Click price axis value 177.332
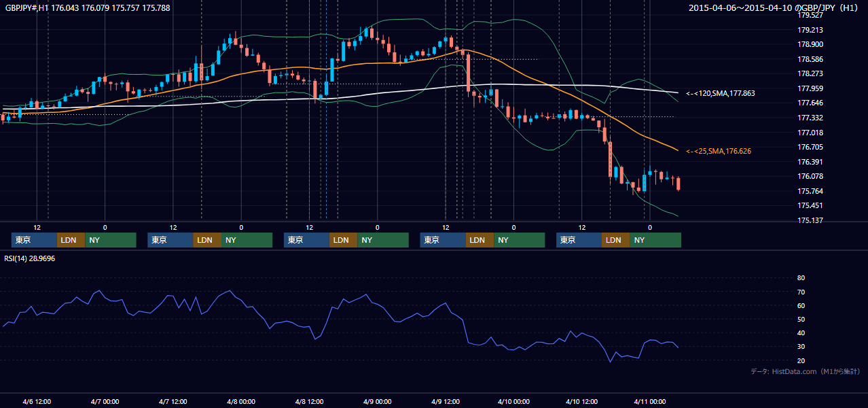Viewport: 868px width, 408px height. (x=810, y=118)
